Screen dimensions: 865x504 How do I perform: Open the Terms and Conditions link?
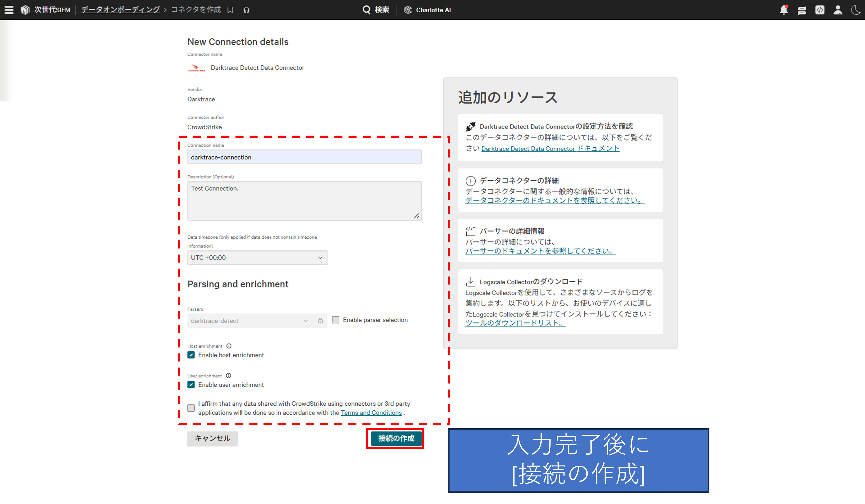click(x=371, y=413)
